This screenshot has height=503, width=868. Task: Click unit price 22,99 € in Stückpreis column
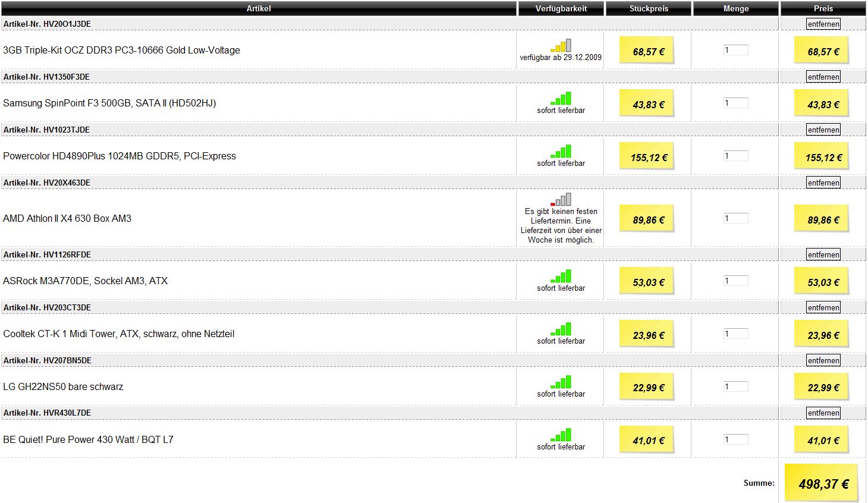[x=647, y=386]
